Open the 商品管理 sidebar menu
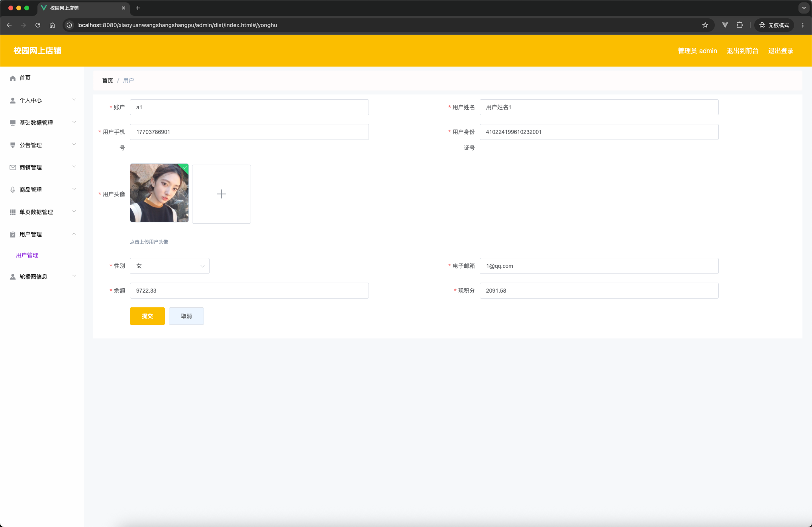 42,190
